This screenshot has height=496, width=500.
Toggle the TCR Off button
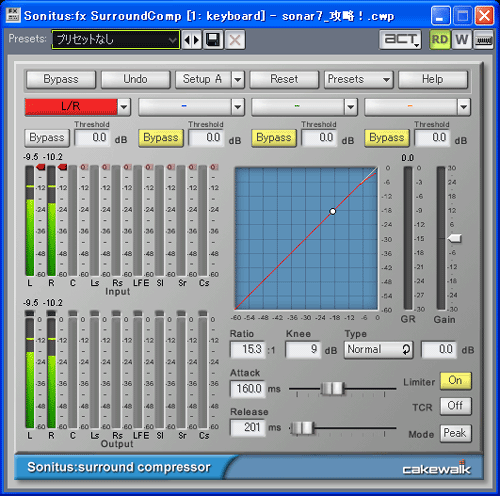[456, 406]
